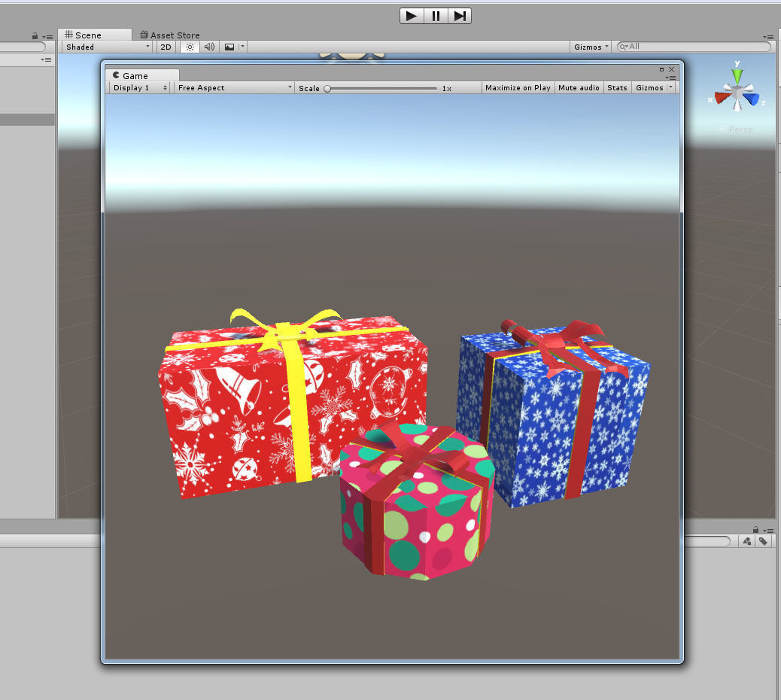
Task: Toggle the bottom-right panel lock icon
Action: pyautogui.click(x=755, y=530)
